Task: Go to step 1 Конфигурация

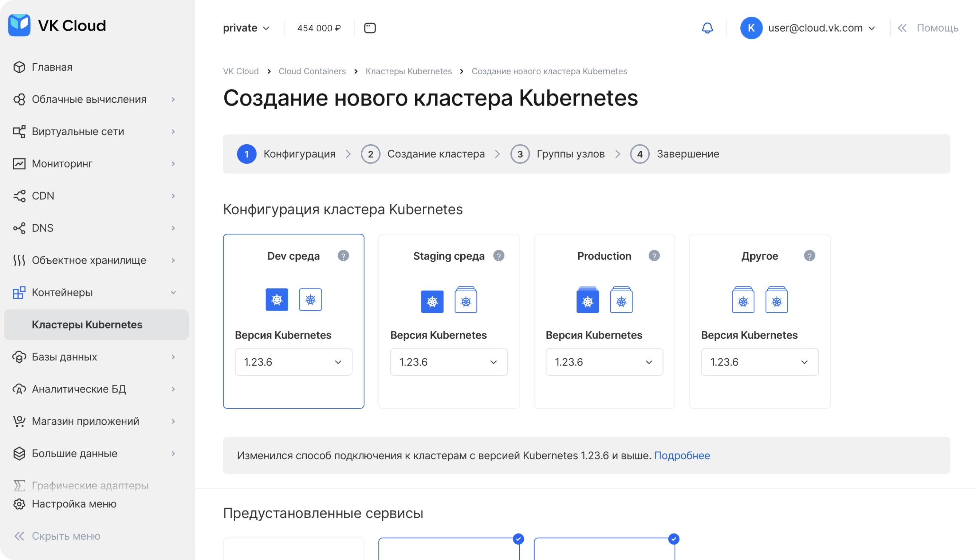Action: (x=286, y=154)
